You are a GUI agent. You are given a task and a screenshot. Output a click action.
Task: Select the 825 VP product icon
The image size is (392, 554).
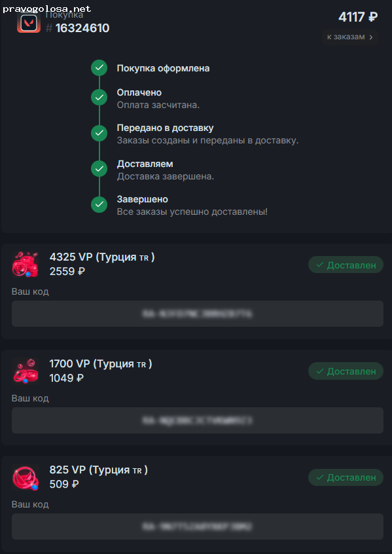click(x=25, y=478)
